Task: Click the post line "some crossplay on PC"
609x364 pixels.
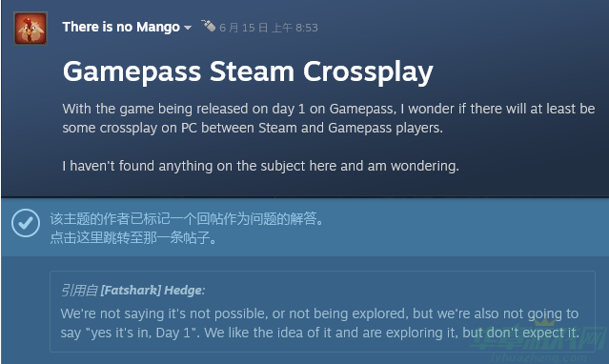Action: point(253,128)
